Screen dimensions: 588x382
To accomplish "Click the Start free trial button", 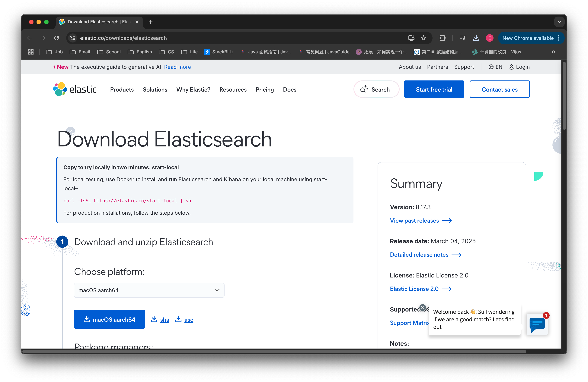I will pyautogui.click(x=434, y=89).
